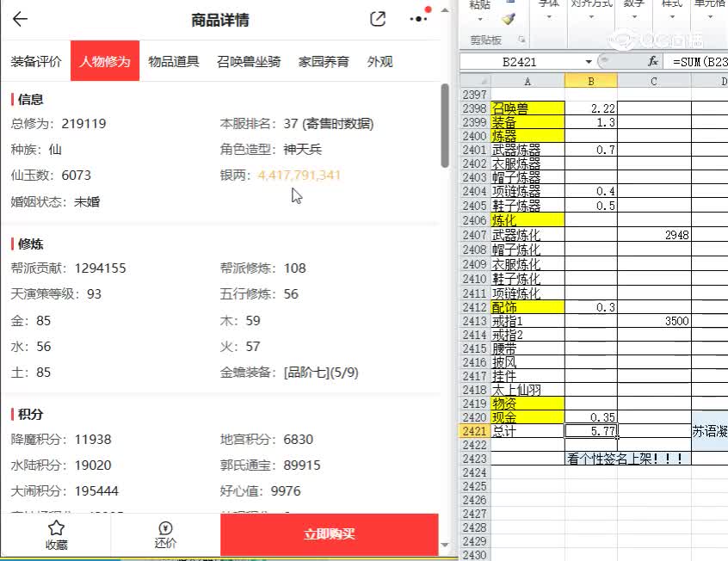
Task: Select cell B2421 showing total 5.77
Action: click(x=591, y=431)
